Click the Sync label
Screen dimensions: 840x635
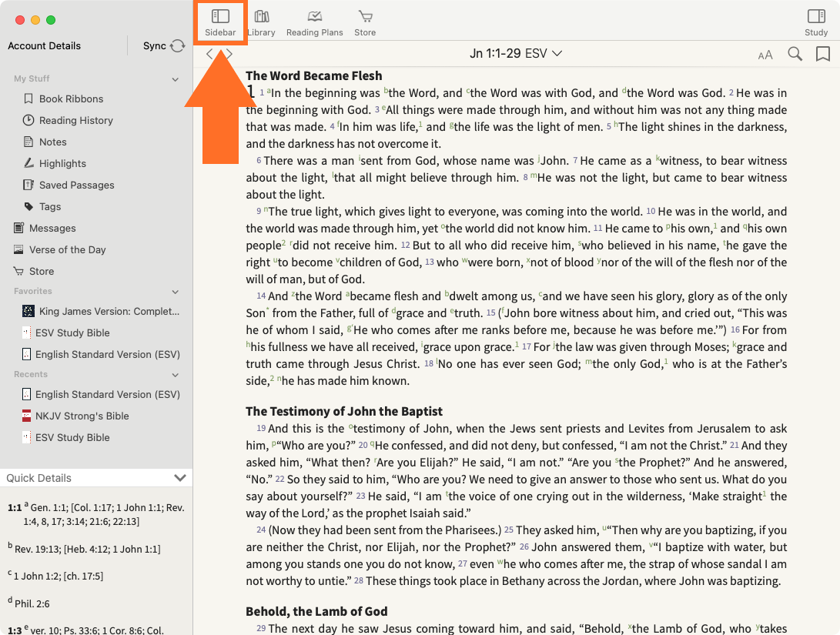point(154,46)
